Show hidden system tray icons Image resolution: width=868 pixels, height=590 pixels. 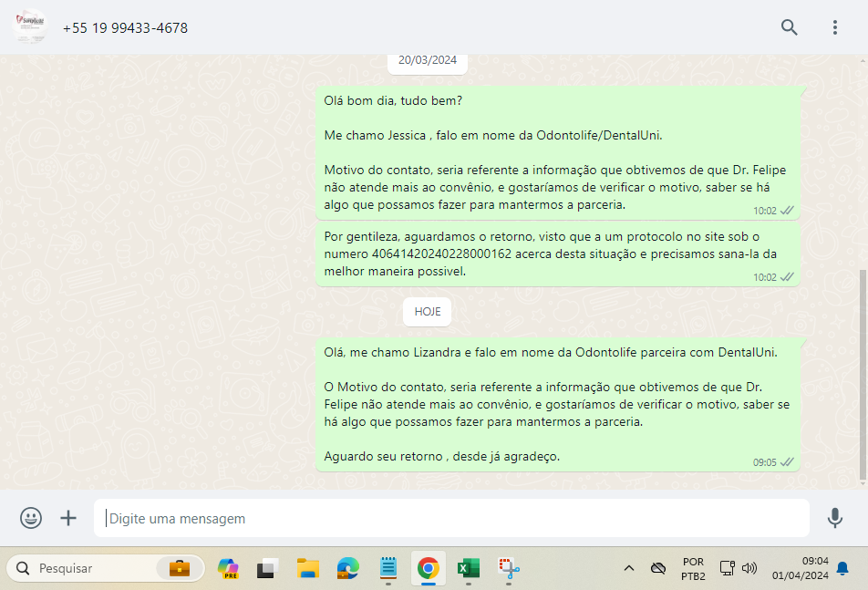pos(629,568)
